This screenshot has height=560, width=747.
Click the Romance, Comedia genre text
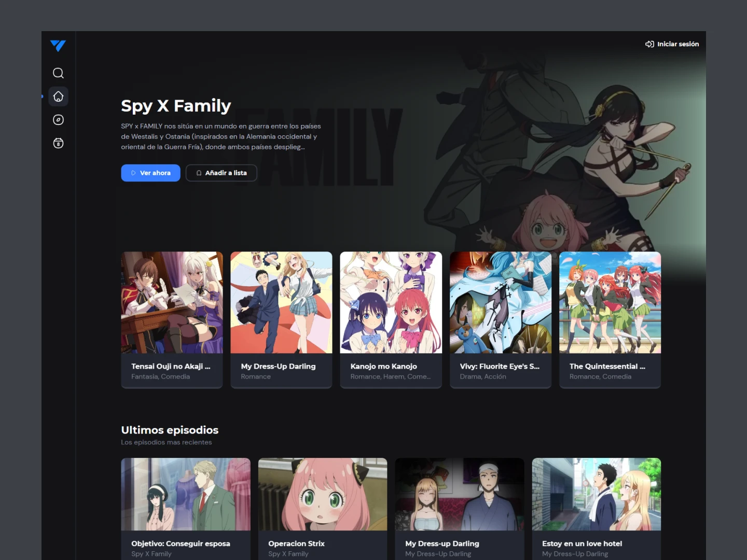(600, 376)
